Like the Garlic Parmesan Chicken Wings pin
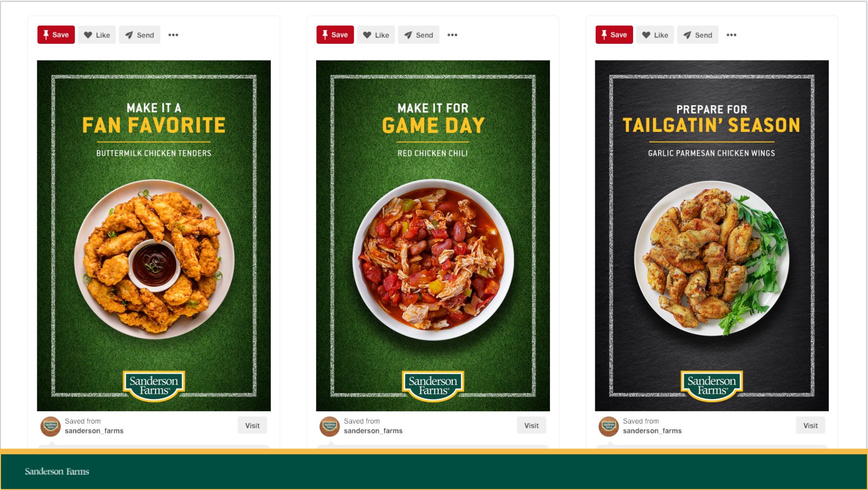Image resolution: width=868 pixels, height=490 pixels. click(655, 35)
